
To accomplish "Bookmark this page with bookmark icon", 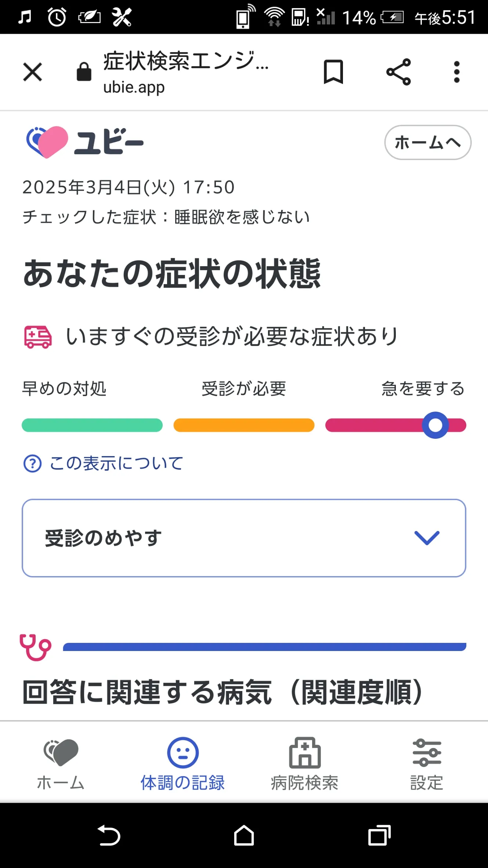I will point(333,72).
